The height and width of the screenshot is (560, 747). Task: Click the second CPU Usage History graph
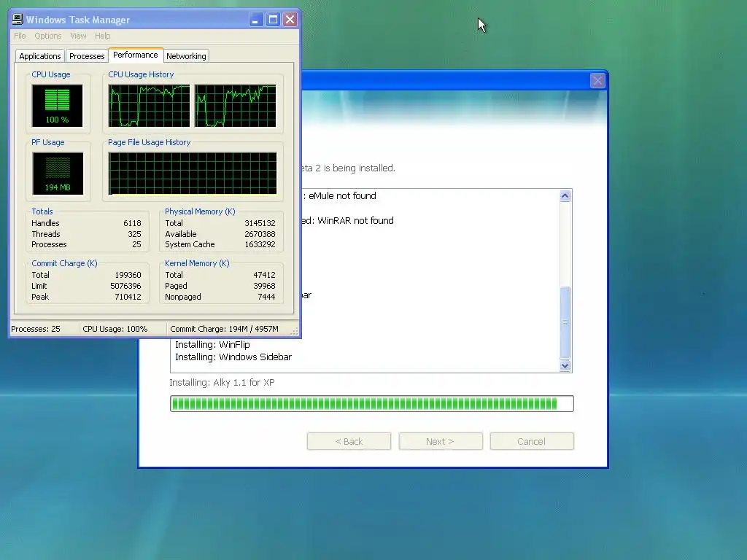[x=236, y=106]
